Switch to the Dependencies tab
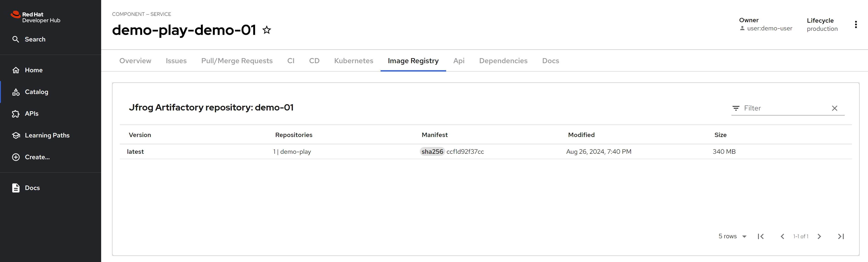Screen dimensions: 868x262 (503, 61)
